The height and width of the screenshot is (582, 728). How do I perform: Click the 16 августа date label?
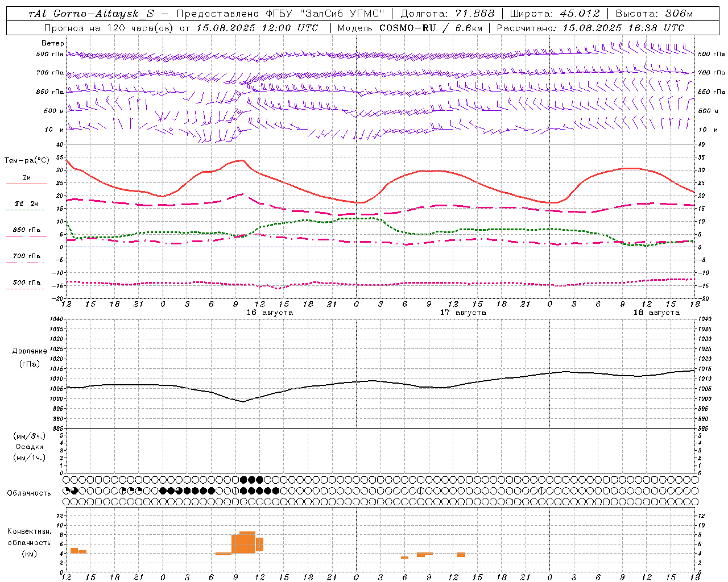click(x=270, y=313)
